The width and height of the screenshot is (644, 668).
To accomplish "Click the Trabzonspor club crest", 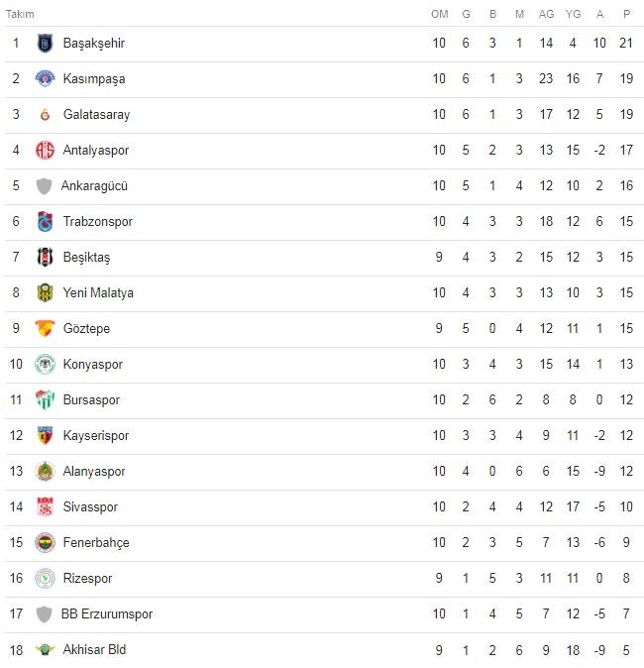I will (x=45, y=222).
